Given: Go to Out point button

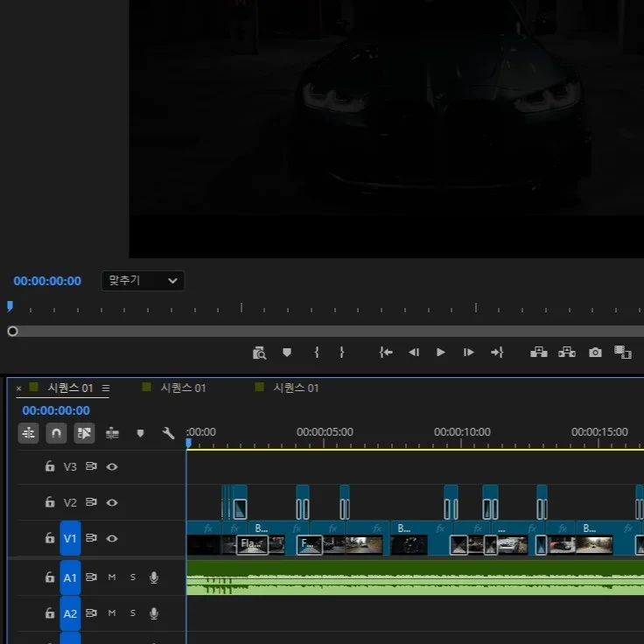Looking at the screenshot, I should pos(496,353).
